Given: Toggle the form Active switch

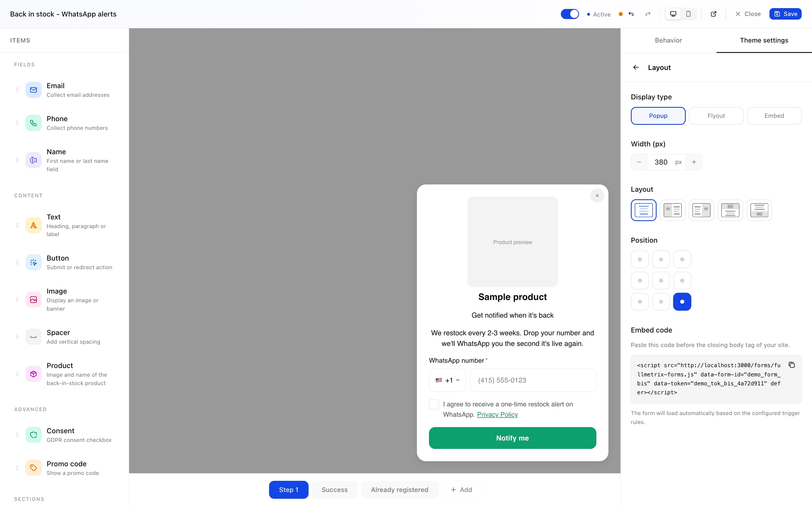Looking at the screenshot, I should (570, 14).
